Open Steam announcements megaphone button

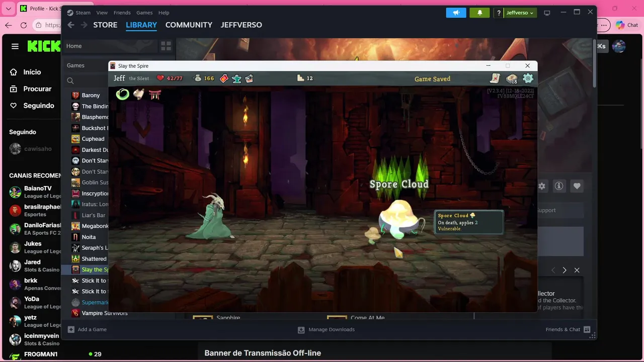click(456, 13)
